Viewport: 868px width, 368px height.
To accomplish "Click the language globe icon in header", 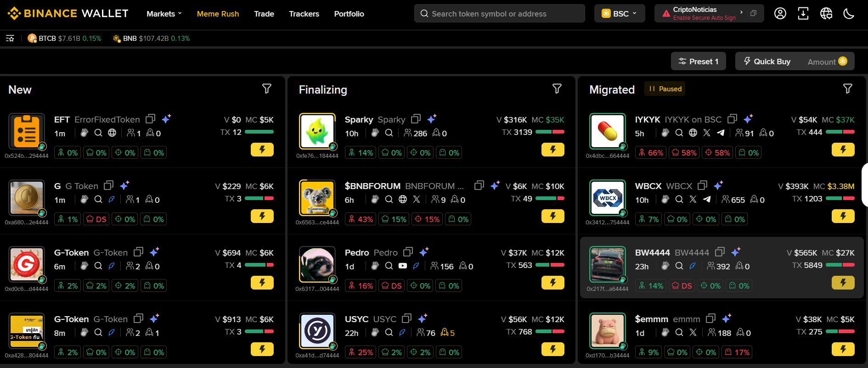I will click(x=826, y=14).
